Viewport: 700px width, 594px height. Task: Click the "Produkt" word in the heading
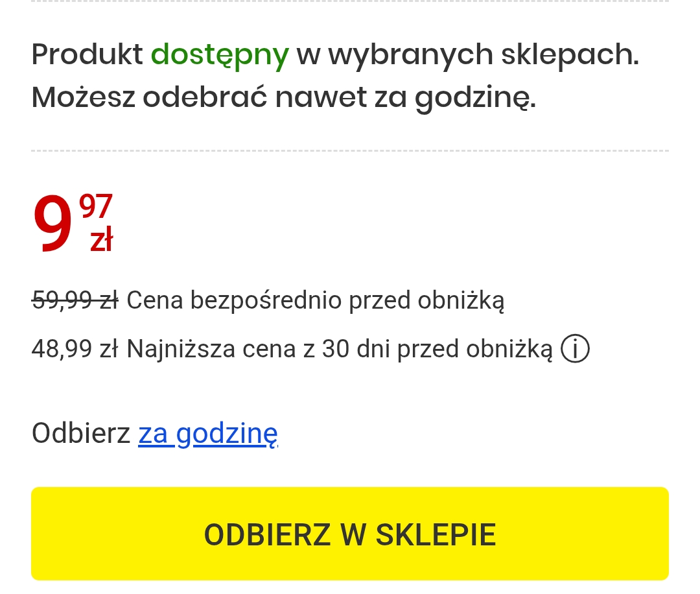tap(87, 55)
